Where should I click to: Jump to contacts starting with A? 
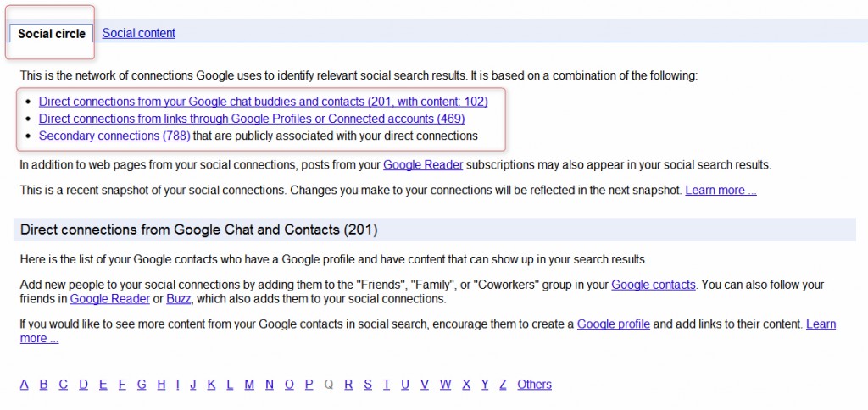click(x=25, y=385)
